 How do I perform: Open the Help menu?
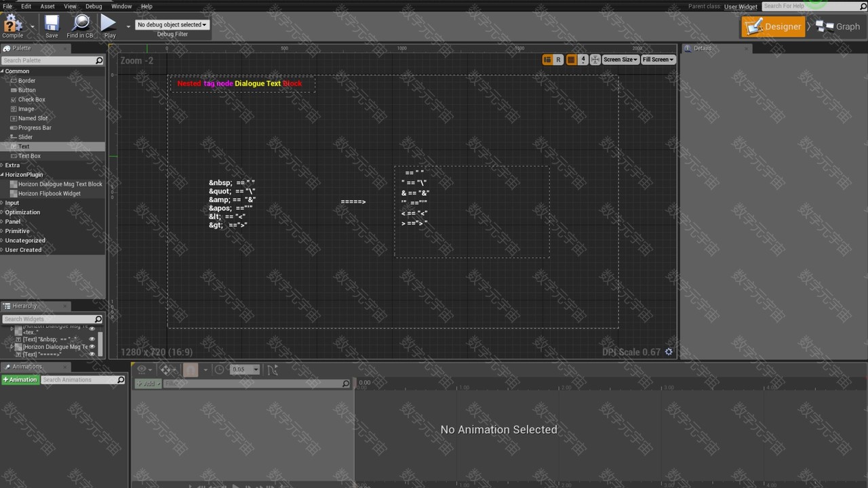(146, 6)
